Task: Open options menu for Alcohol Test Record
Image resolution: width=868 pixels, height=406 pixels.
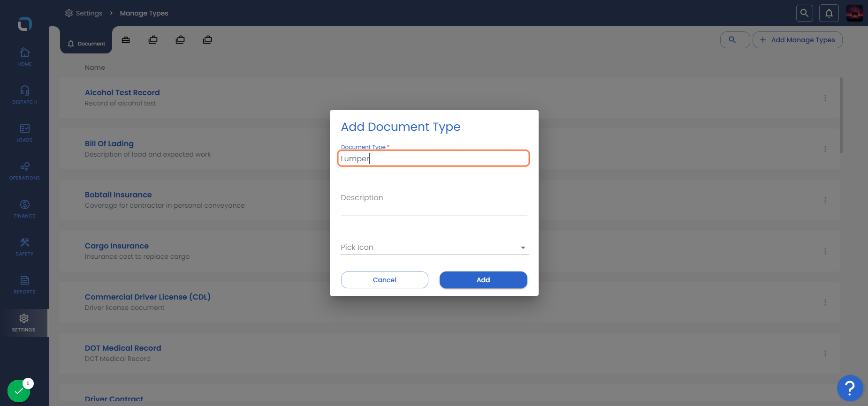Action: click(x=825, y=98)
